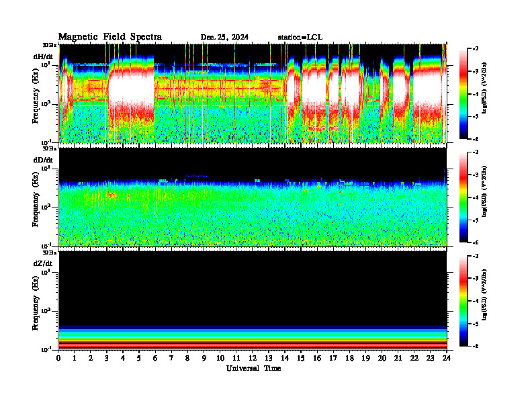Image resolution: width=532 pixels, height=411 pixels.
Task: Click hour tick label "19" on time axis
Action: [365, 358]
